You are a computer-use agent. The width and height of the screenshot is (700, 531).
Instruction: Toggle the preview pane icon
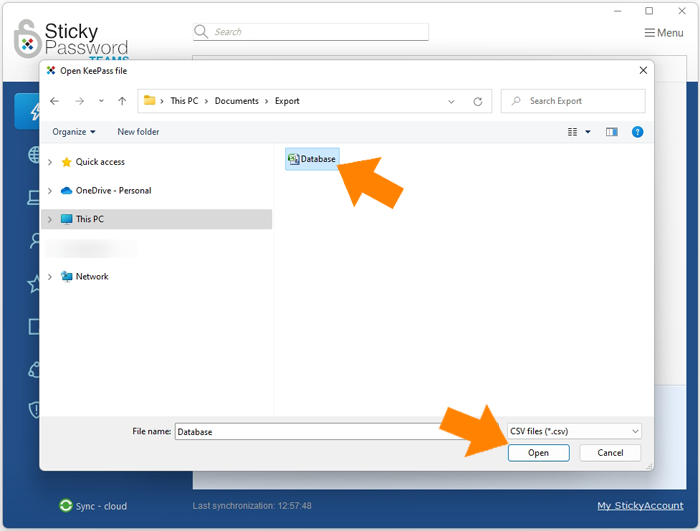612,132
